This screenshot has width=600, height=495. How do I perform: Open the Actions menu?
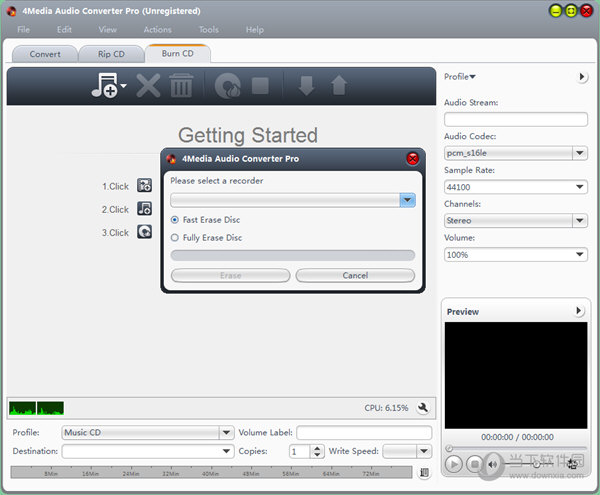(x=157, y=29)
